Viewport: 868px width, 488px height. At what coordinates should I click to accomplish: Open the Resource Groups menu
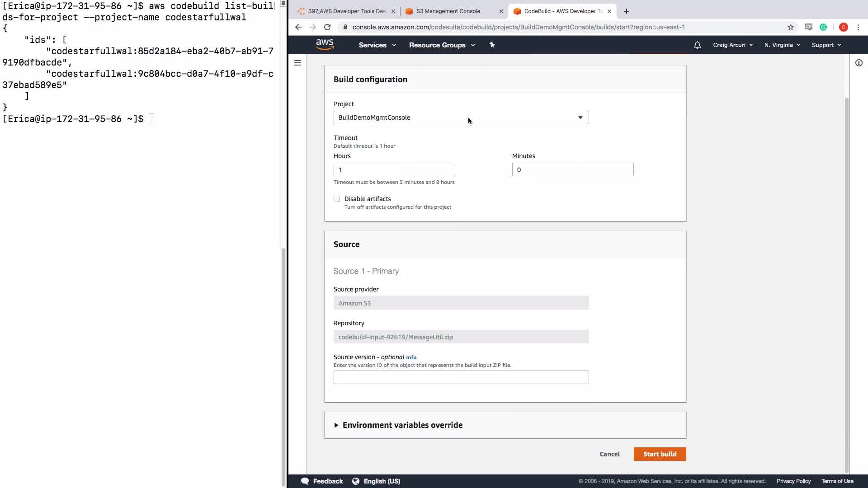coord(441,45)
